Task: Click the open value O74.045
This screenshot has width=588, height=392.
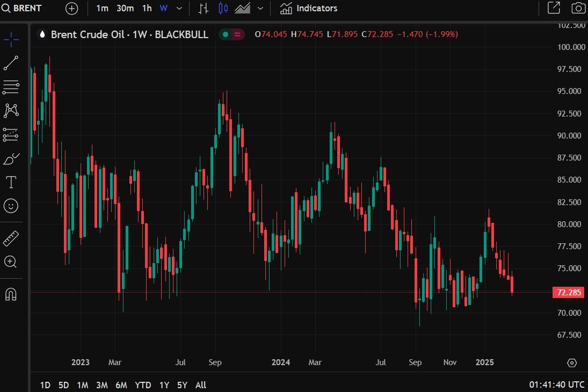Action: pos(271,34)
